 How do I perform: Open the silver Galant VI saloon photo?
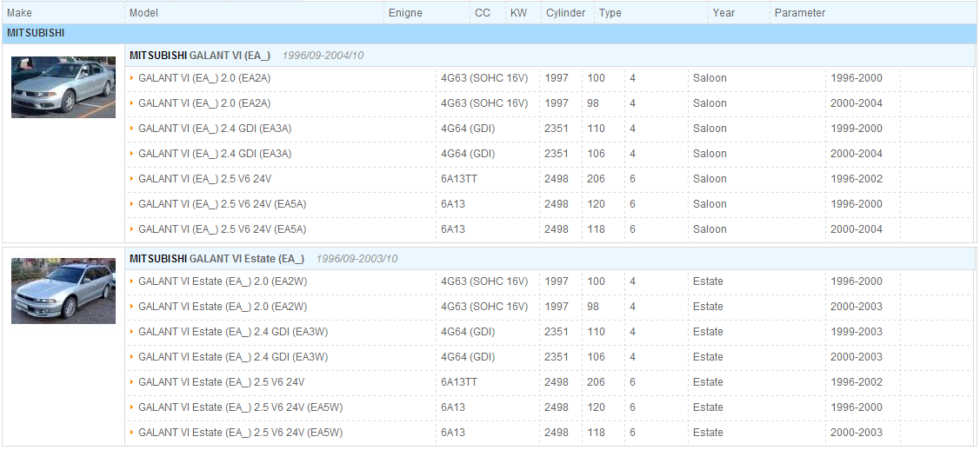63,87
